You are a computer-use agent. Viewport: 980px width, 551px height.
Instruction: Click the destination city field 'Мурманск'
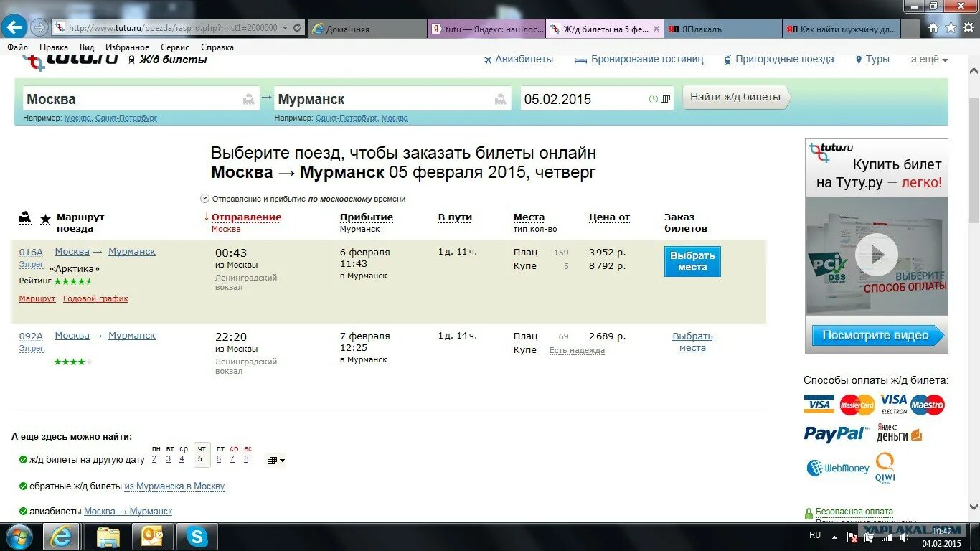coord(393,99)
